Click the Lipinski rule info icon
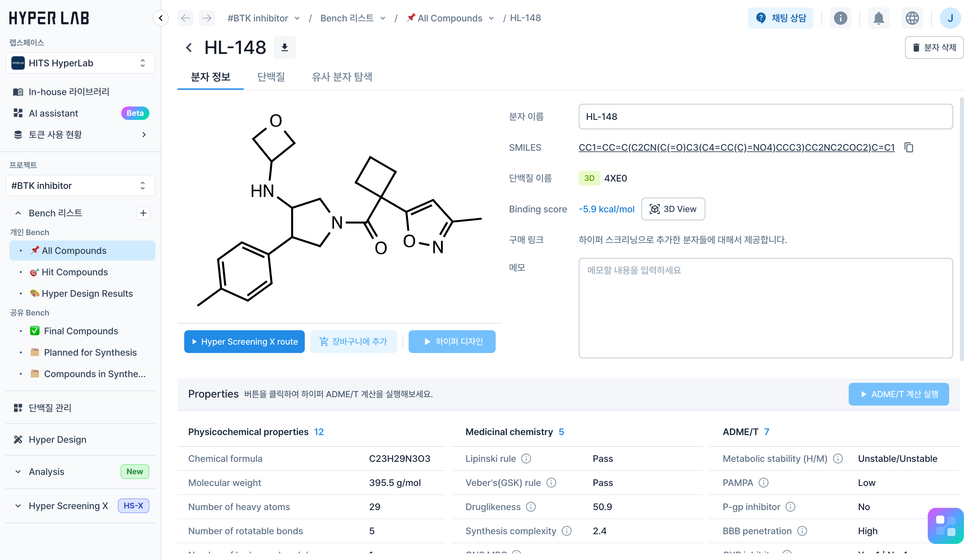The height and width of the screenshot is (560, 980). pyautogui.click(x=526, y=459)
